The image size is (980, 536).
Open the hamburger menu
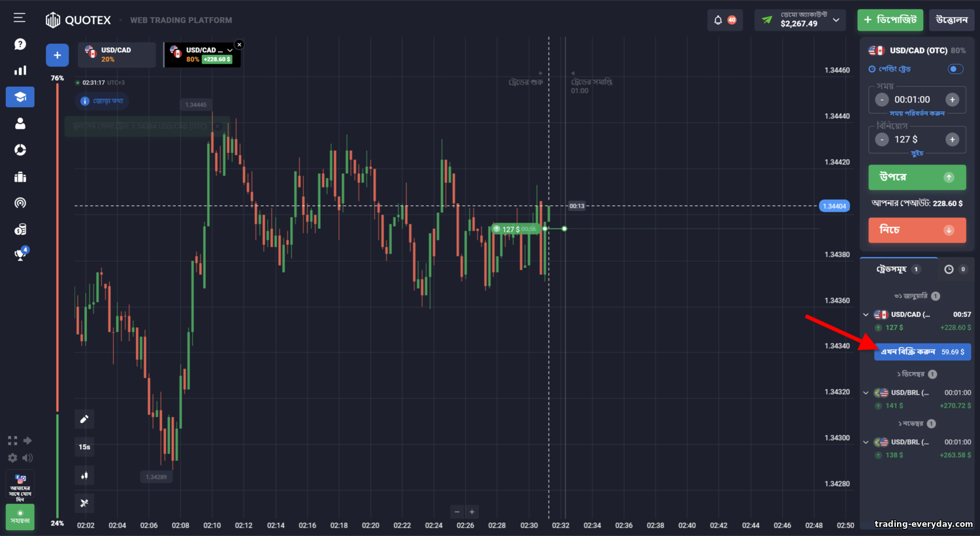tap(20, 18)
